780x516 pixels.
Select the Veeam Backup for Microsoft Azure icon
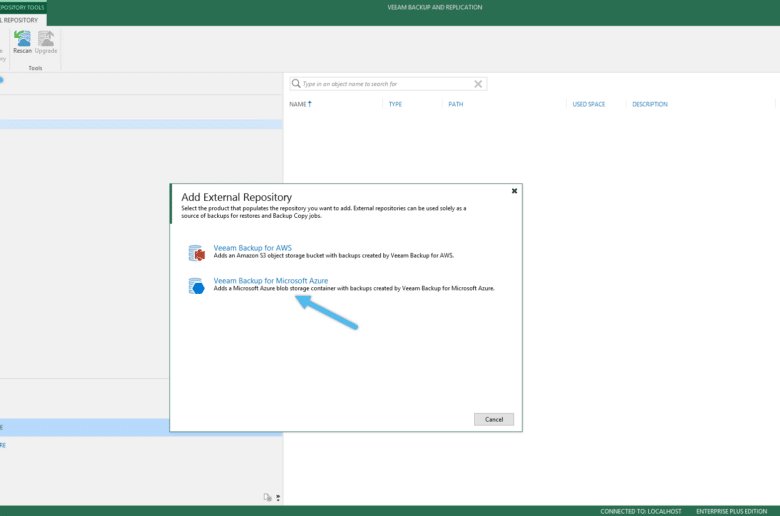pyautogui.click(x=196, y=286)
